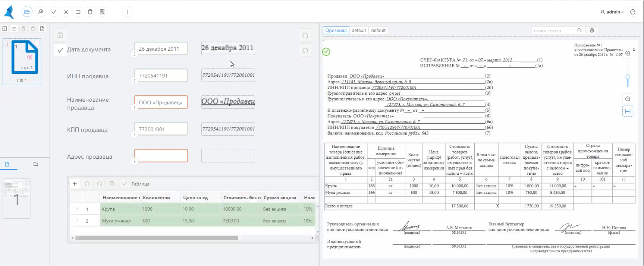Click red X circle on СФ 1 document icon

29,57
